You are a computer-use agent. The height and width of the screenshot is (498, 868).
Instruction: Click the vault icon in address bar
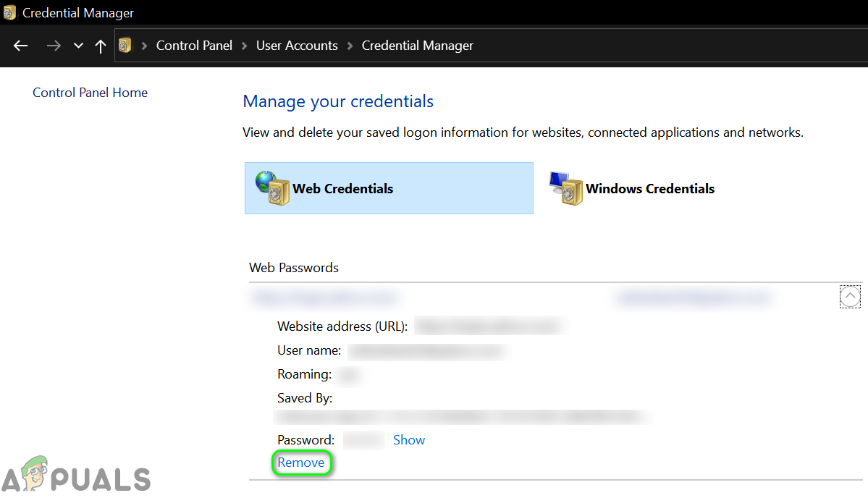(x=125, y=46)
